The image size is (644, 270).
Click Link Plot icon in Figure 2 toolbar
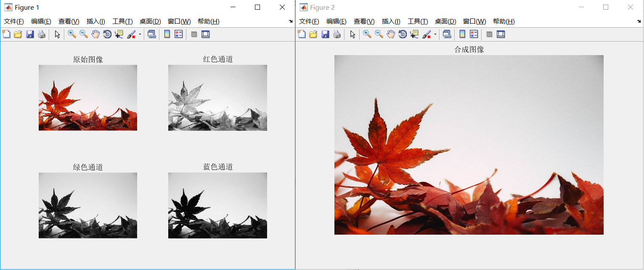coord(447,34)
